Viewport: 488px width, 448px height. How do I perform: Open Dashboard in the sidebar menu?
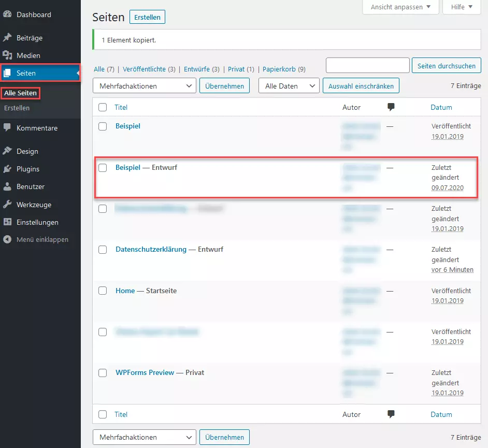pos(34,15)
